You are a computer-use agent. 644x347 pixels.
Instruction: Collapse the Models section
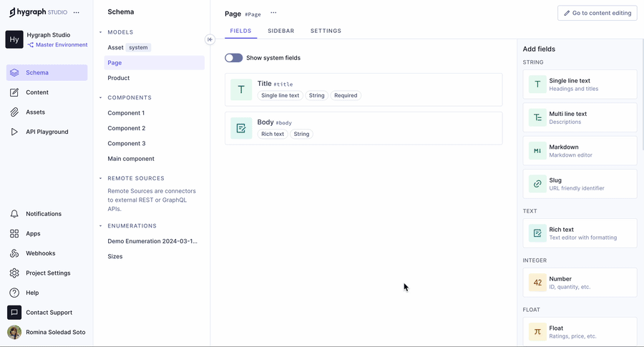pos(101,32)
